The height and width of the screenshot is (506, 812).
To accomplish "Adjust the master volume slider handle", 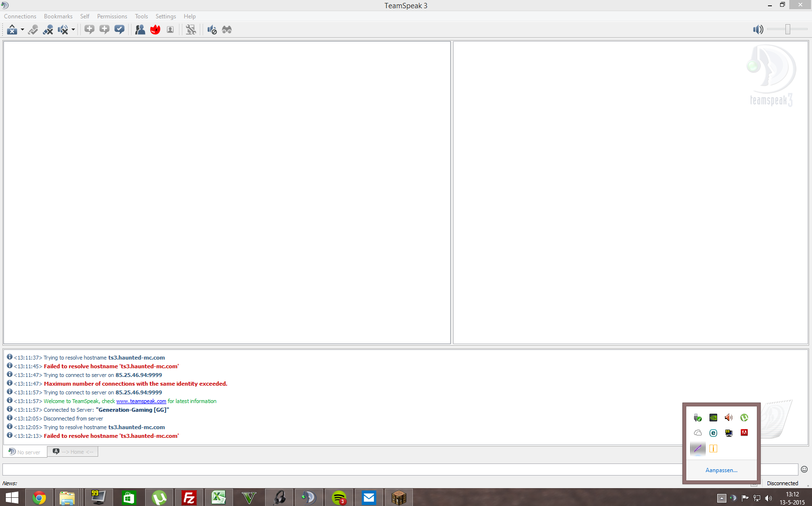I will [x=788, y=29].
